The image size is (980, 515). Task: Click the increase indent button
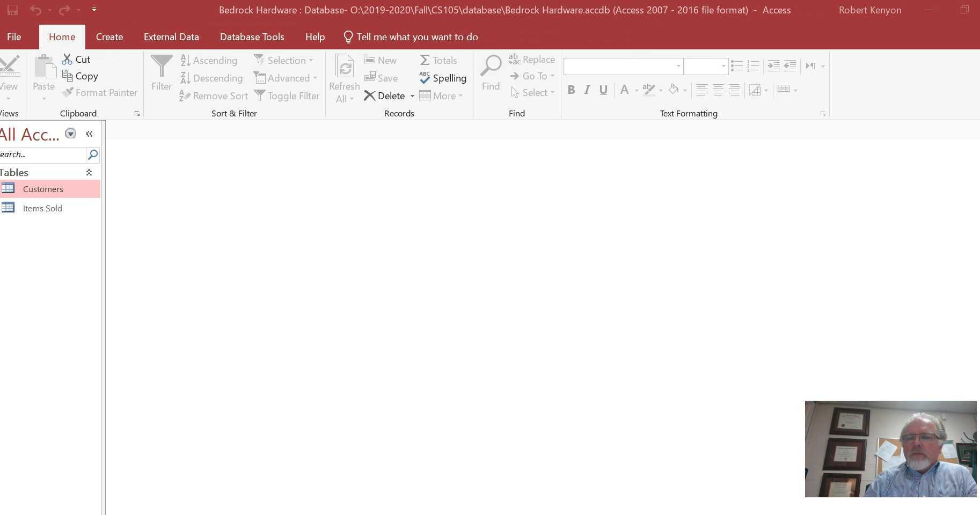tap(773, 66)
